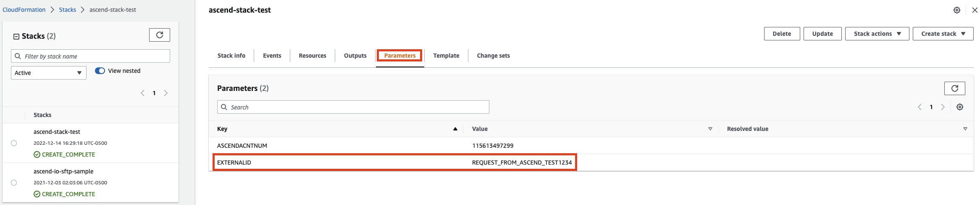Click the value REQUEST_FROM_ASCEND_TEST1234
980x205 pixels.
click(522, 162)
